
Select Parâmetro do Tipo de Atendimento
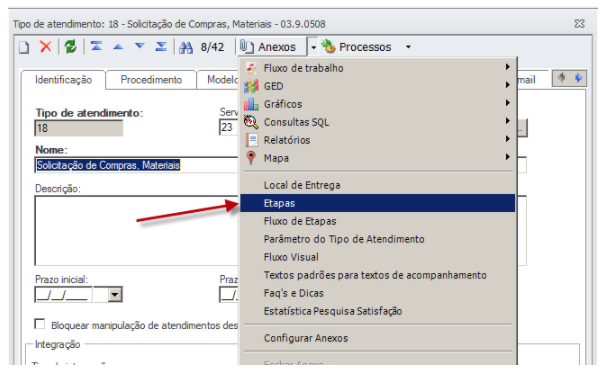coord(378,239)
